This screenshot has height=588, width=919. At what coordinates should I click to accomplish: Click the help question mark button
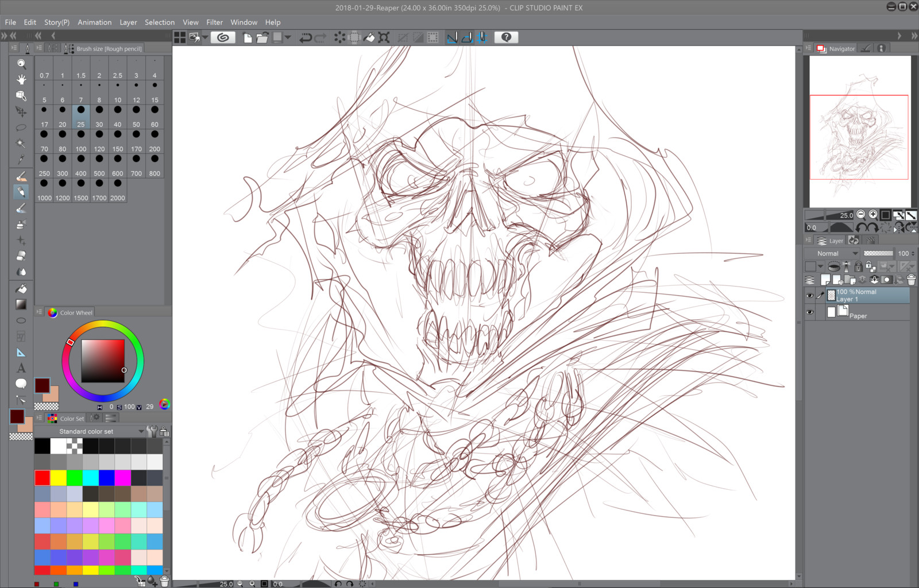[506, 37]
